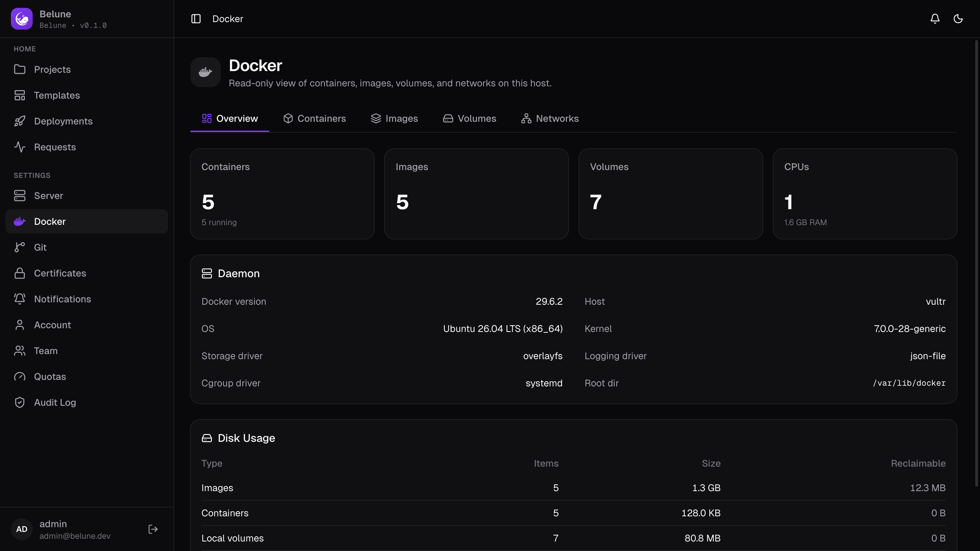
Task: Click the Templates layout icon
Action: 20,95
